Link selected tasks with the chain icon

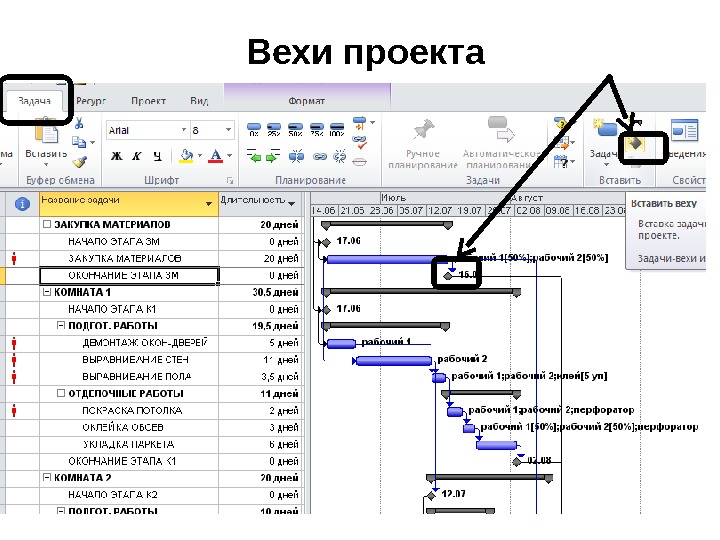[320, 157]
